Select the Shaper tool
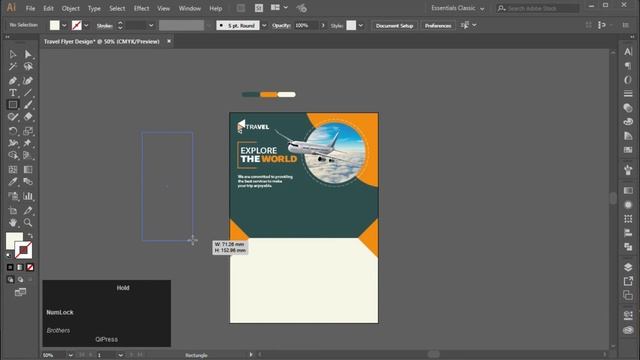The width and height of the screenshot is (640, 360). (13, 117)
